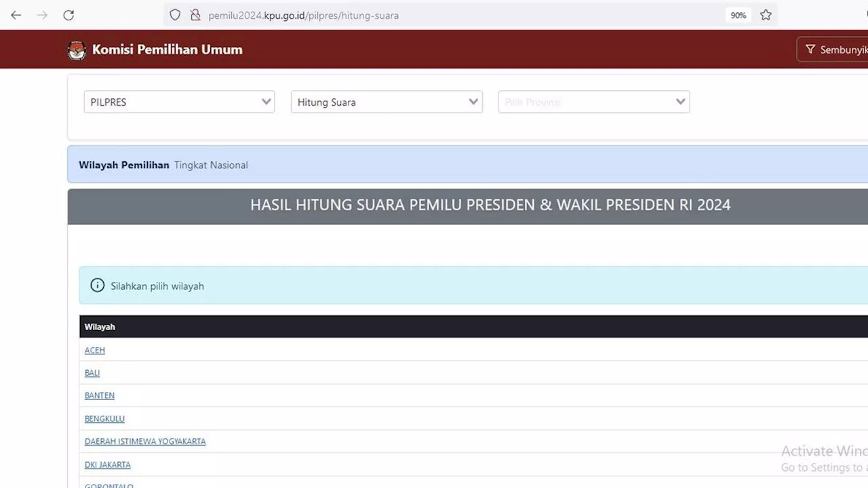Click the Tingkat Nasional region text
Screen dimensions: 868x488
click(211, 165)
